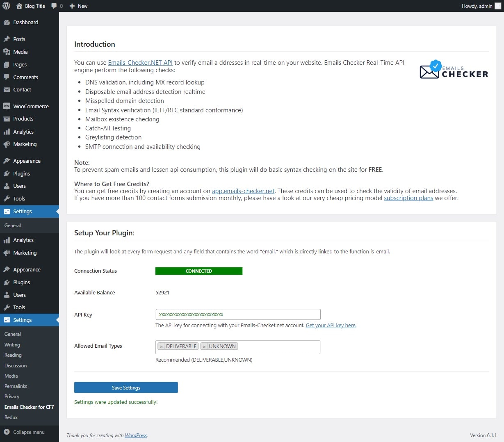The height and width of the screenshot is (442, 504).
Task: Click the plus New button in admin bar
Action: point(78,6)
